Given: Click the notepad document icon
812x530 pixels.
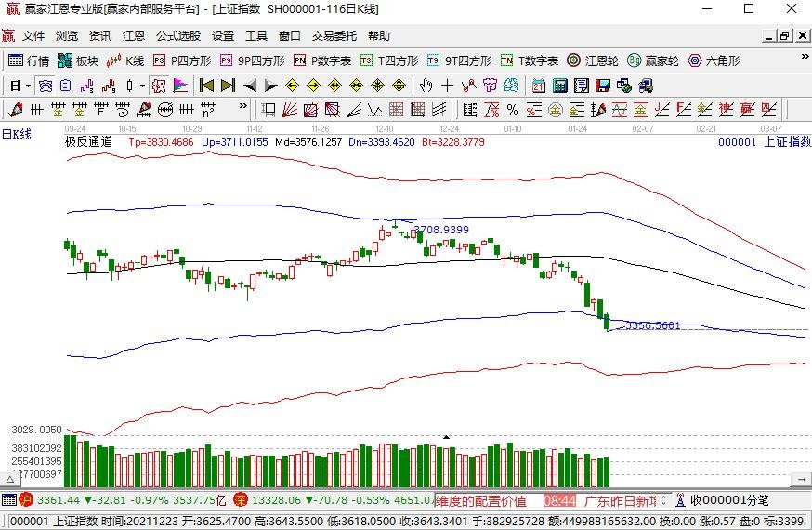Looking at the screenshot, I should click(581, 86).
